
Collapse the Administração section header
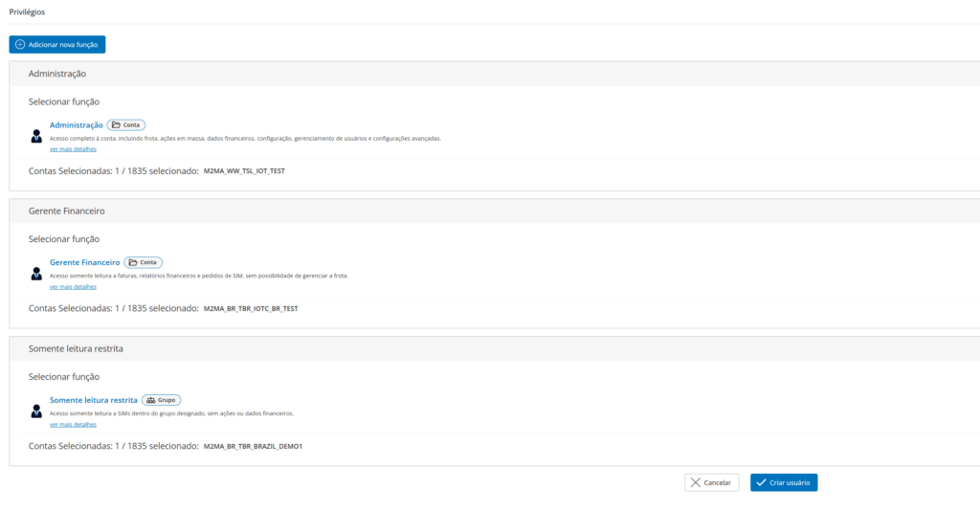(x=495, y=74)
